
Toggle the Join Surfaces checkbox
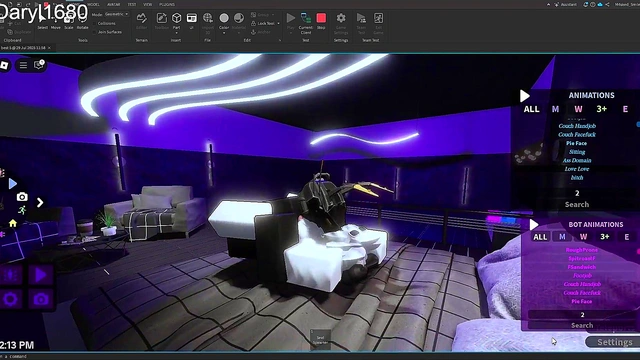click(94, 32)
